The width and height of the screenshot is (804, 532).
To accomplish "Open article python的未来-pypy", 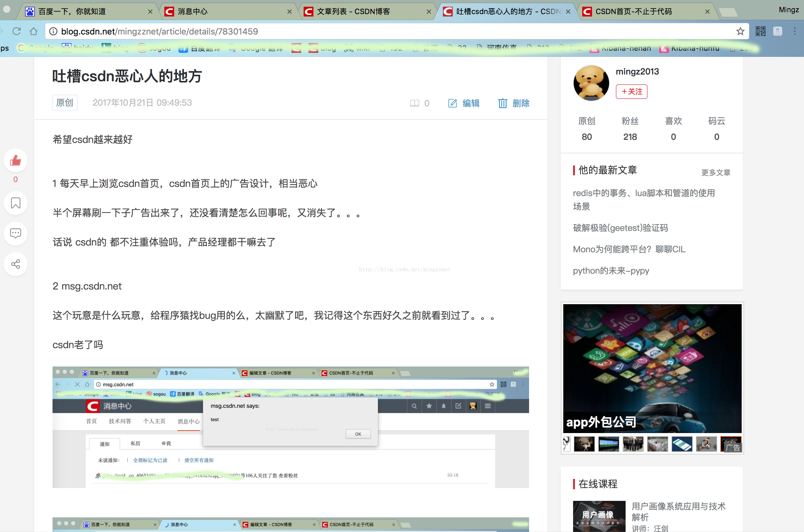I will pos(611,271).
